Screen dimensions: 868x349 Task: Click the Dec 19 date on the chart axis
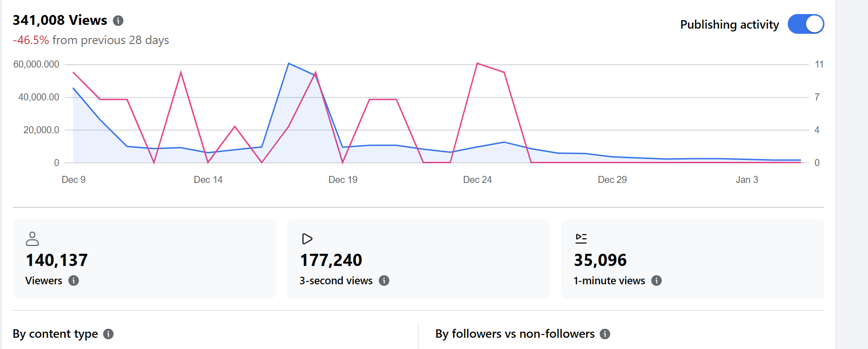(343, 180)
